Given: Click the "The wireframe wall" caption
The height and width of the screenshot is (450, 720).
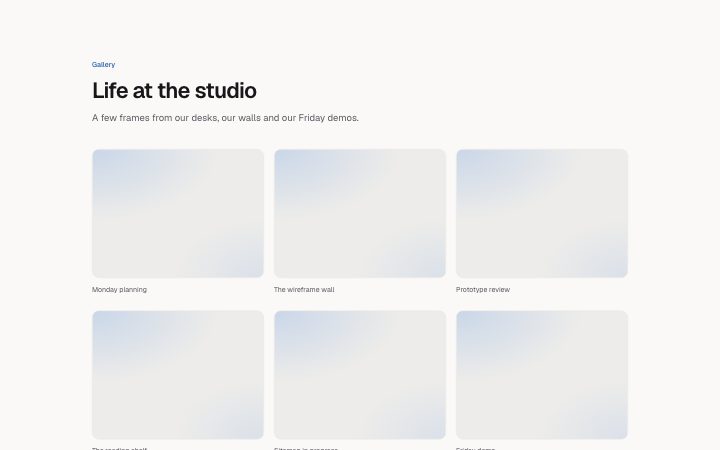Looking at the screenshot, I should (304, 290).
